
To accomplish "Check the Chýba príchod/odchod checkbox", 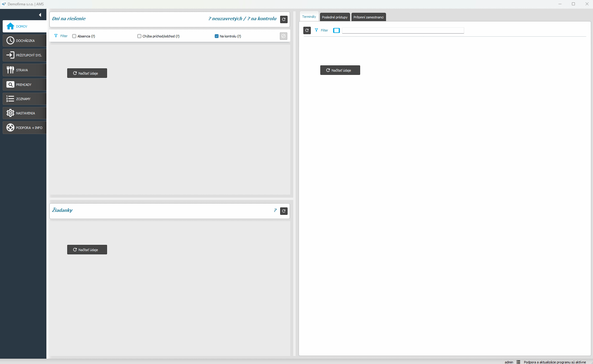I will (x=139, y=36).
